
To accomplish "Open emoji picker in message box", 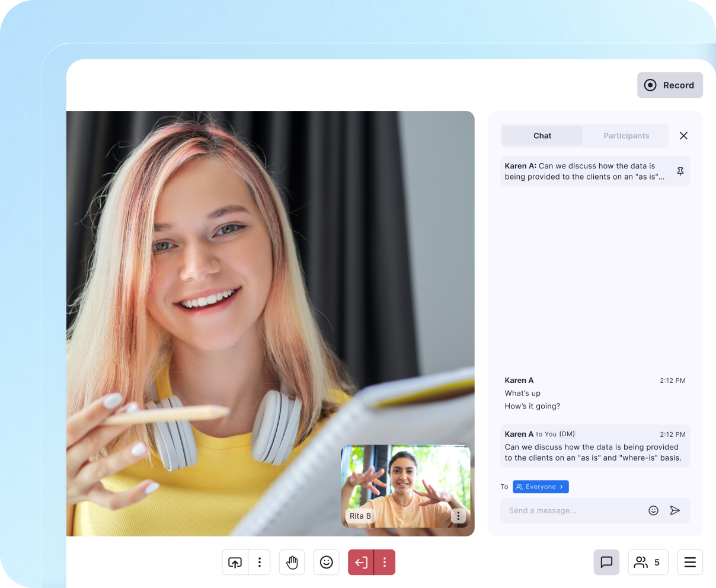I will [653, 510].
